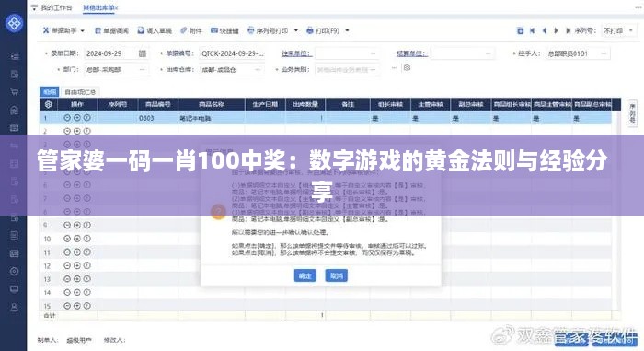Select the 其他出库单 tab
Image resolution: width=644 pixels, height=351 pixels.
pos(99,7)
